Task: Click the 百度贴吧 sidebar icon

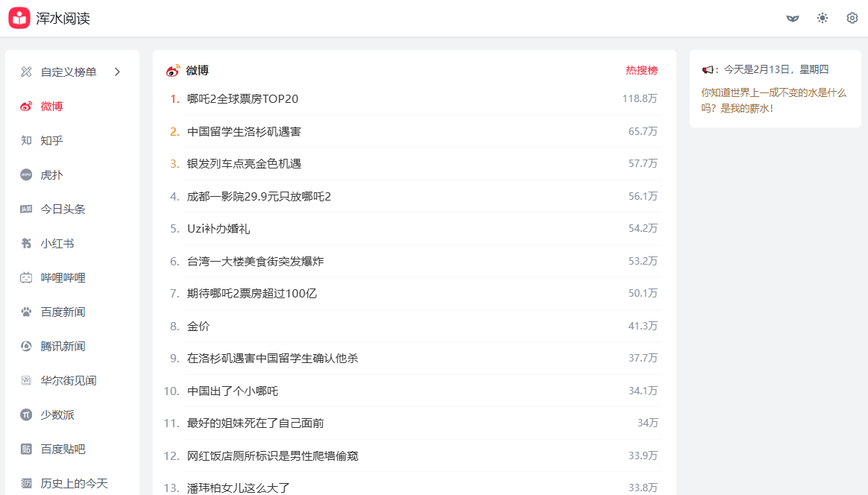Action: [x=26, y=449]
